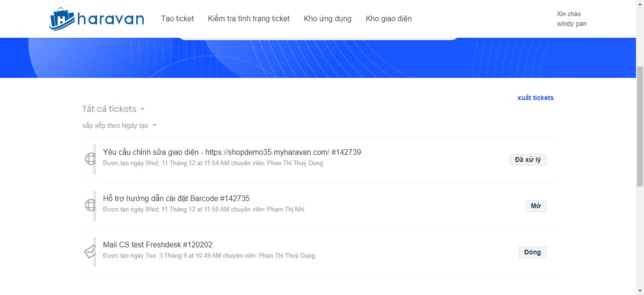The image size is (644, 295).
Task: Open the "Tạo ticket" menu item
Action: point(177,19)
